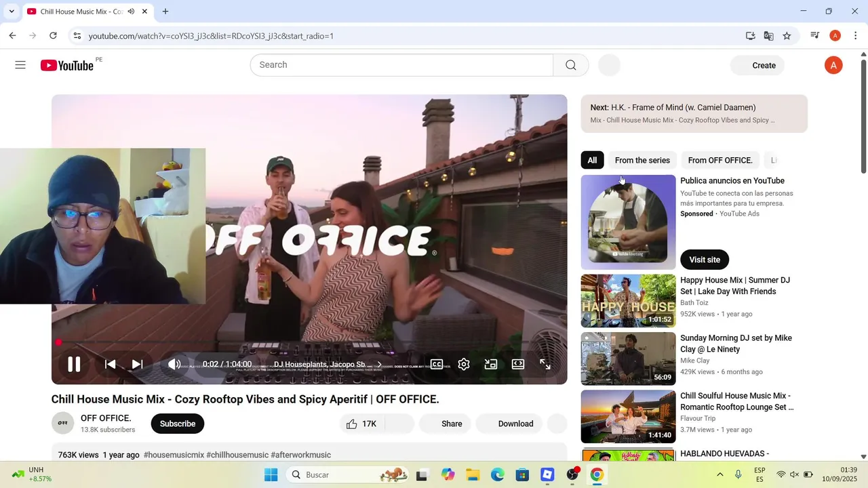The height and width of the screenshot is (488, 868).
Task: View site information icon in address bar
Action: pos(77,36)
